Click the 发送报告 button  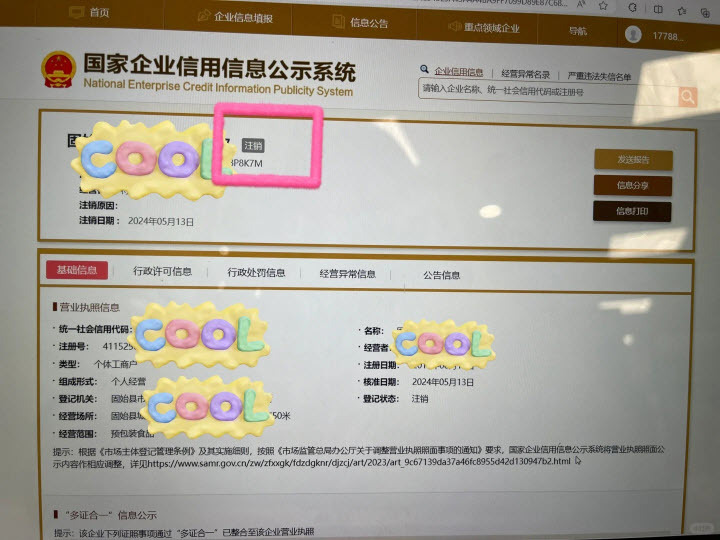click(x=632, y=160)
